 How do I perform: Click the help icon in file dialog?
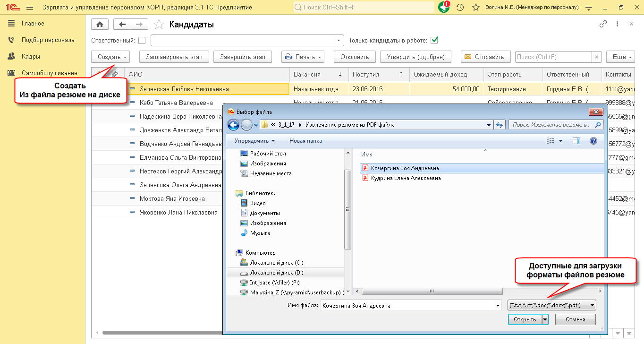pos(593,141)
